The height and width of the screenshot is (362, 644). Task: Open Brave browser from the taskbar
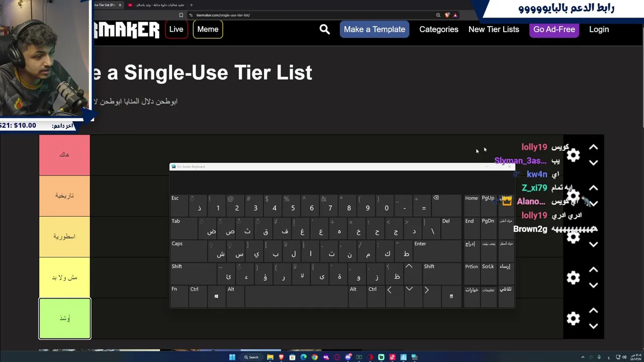281,357
